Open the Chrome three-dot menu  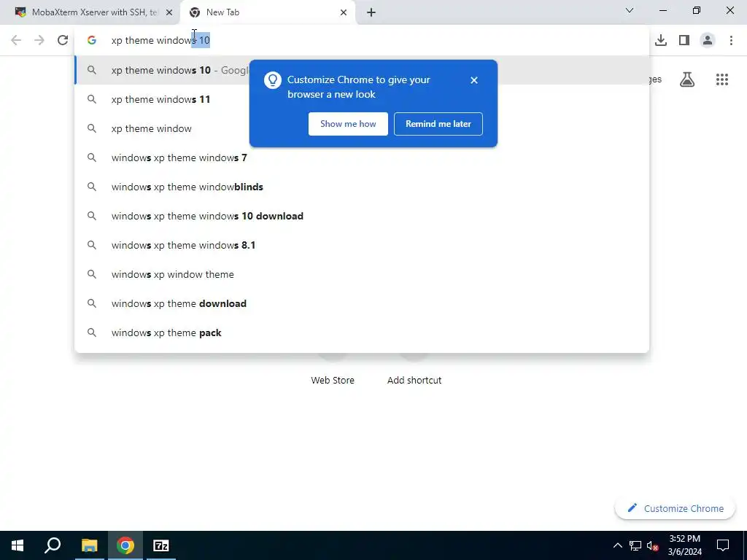click(731, 40)
